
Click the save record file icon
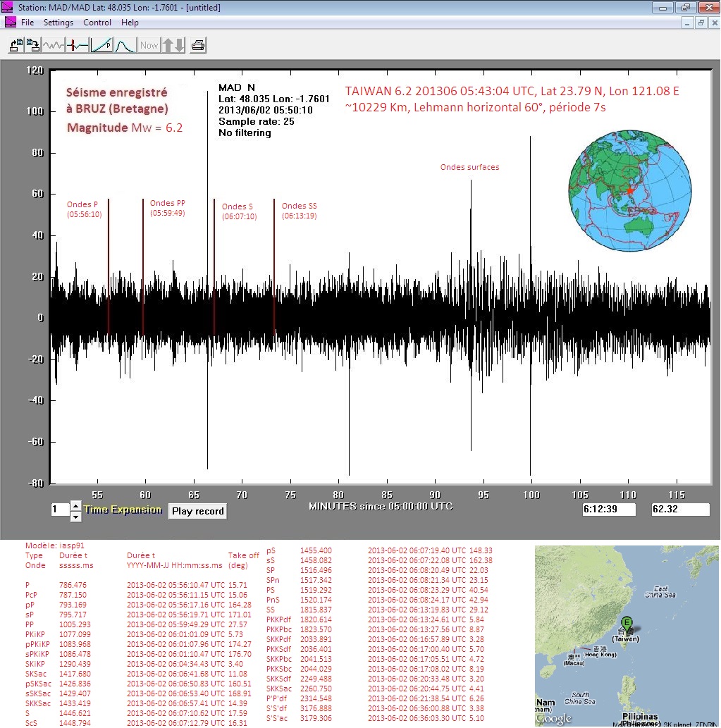(x=33, y=46)
